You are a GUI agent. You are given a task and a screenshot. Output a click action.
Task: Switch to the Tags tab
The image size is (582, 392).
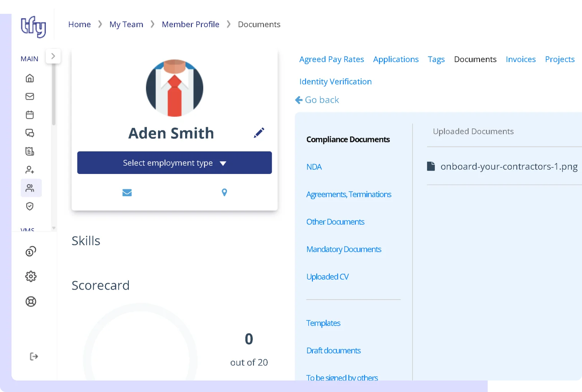(x=436, y=59)
